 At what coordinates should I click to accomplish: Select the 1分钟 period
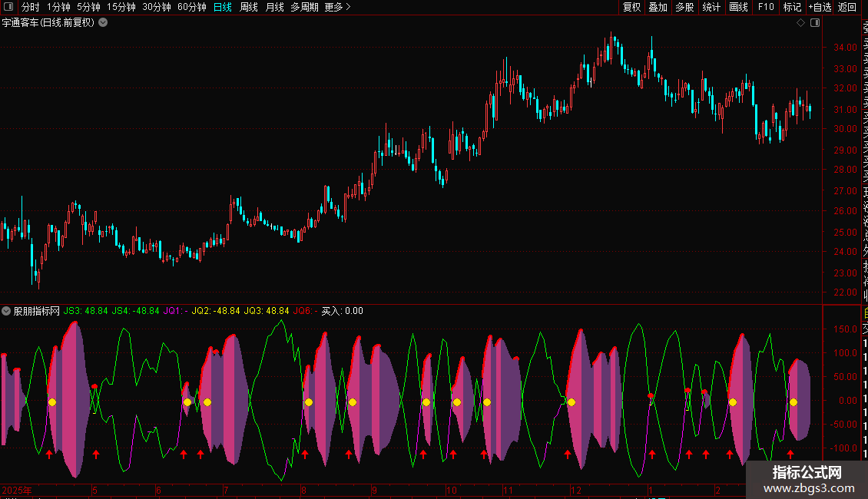[58, 7]
